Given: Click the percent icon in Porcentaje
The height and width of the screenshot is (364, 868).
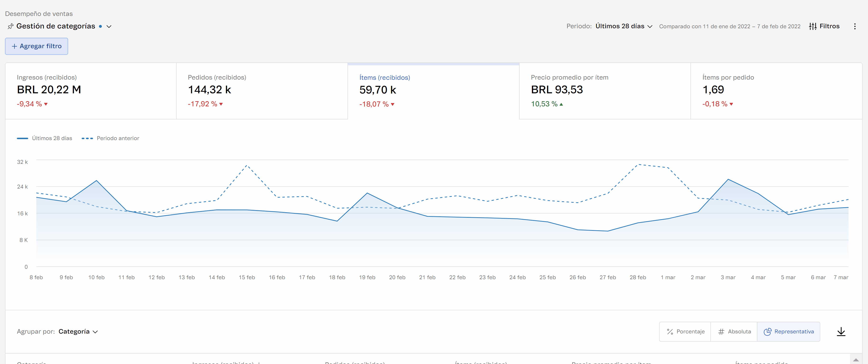Looking at the screenshot, I should (x=670, y=332).
